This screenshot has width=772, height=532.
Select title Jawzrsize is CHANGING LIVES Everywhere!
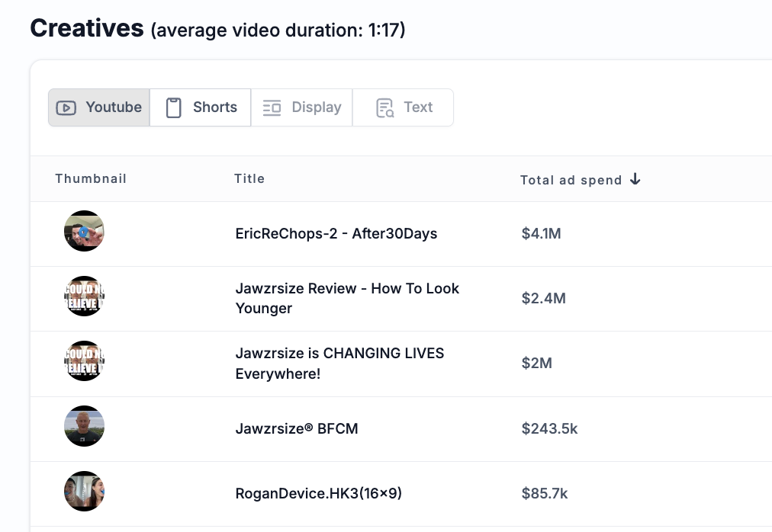tap(339, 364)
